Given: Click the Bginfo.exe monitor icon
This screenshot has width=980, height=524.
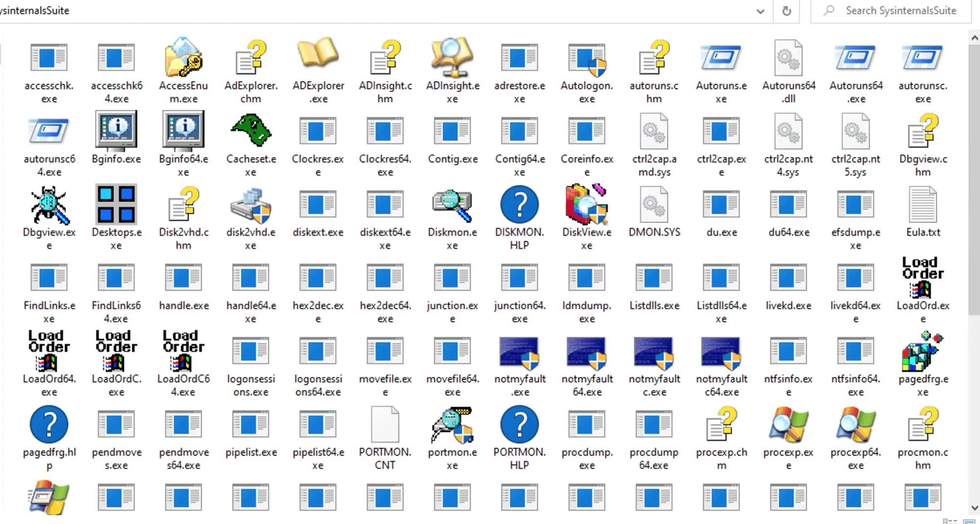Looking at the screenshot, I should (x=116, y=130).
